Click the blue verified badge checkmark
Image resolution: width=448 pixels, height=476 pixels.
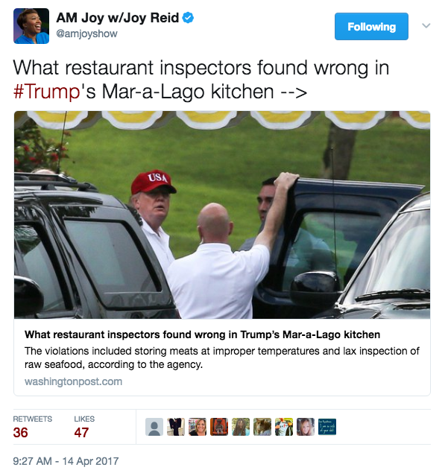click(188, 18)
